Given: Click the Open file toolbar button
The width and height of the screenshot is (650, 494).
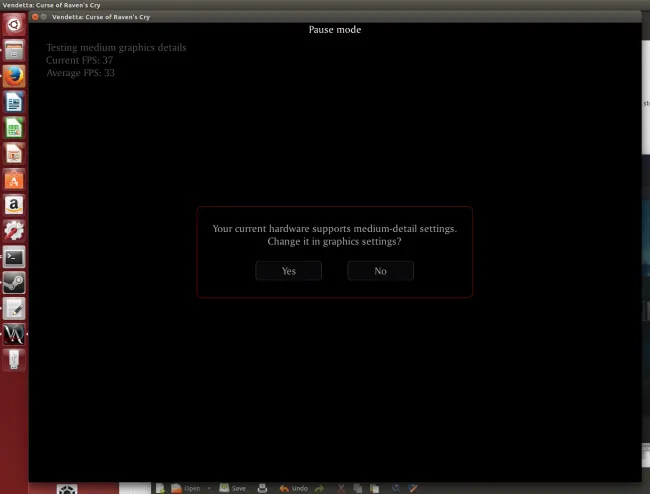Looking at the screenshot, I should tap(186, 488).
